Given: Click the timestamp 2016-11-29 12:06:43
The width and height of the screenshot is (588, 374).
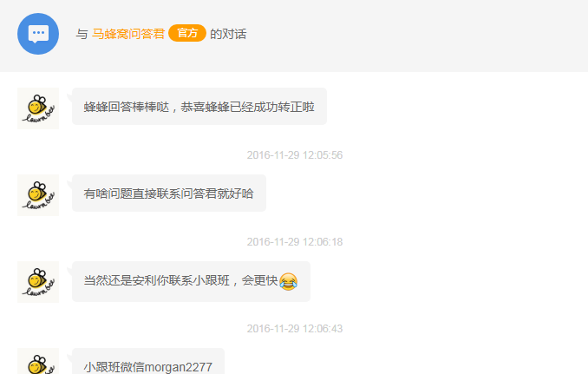Looking at the screenshot, I should pyautogui.click(x=295, y=329).
